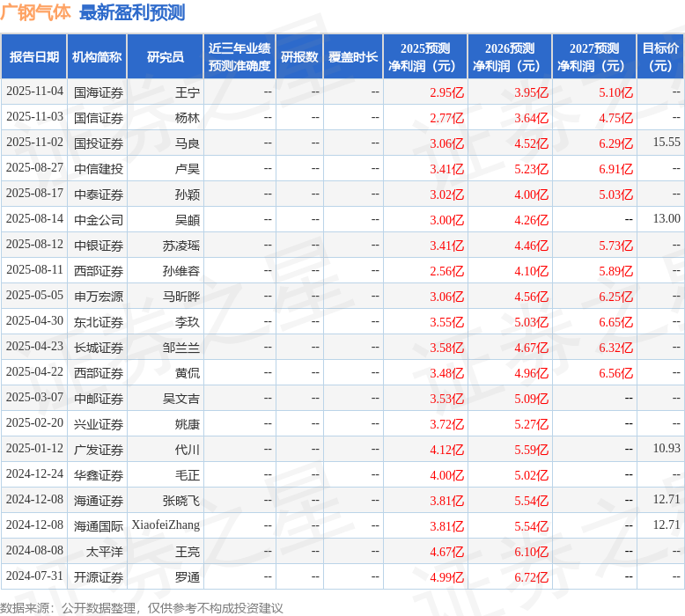Viewport: 685px width, 616px height.
Task: Click the 广钢气体 title text
Action: click(x=35, y=11)
